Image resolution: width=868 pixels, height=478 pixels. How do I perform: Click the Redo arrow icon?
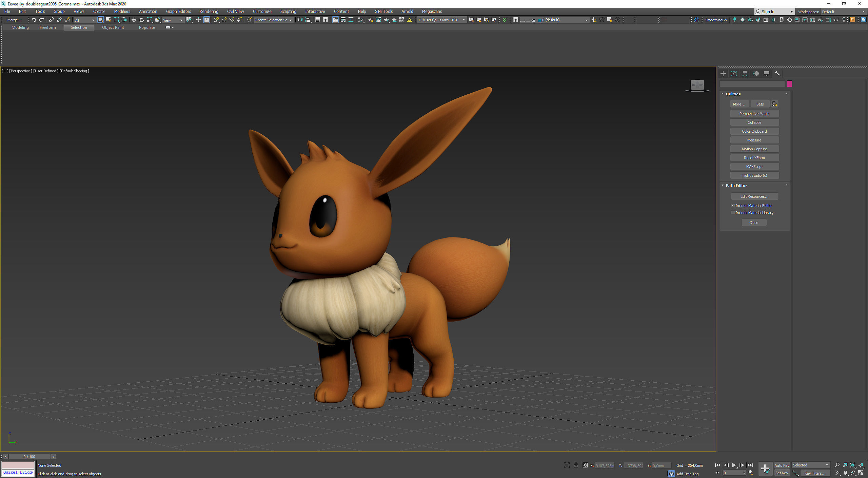(x=42, y=20)
